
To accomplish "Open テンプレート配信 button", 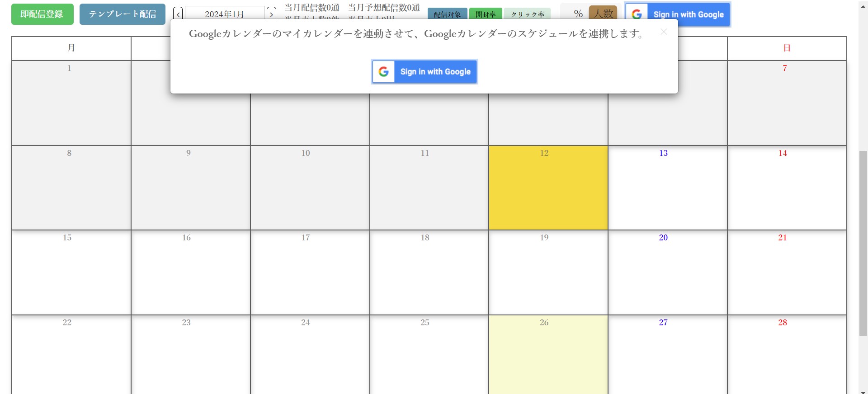I will coord(123,14).
